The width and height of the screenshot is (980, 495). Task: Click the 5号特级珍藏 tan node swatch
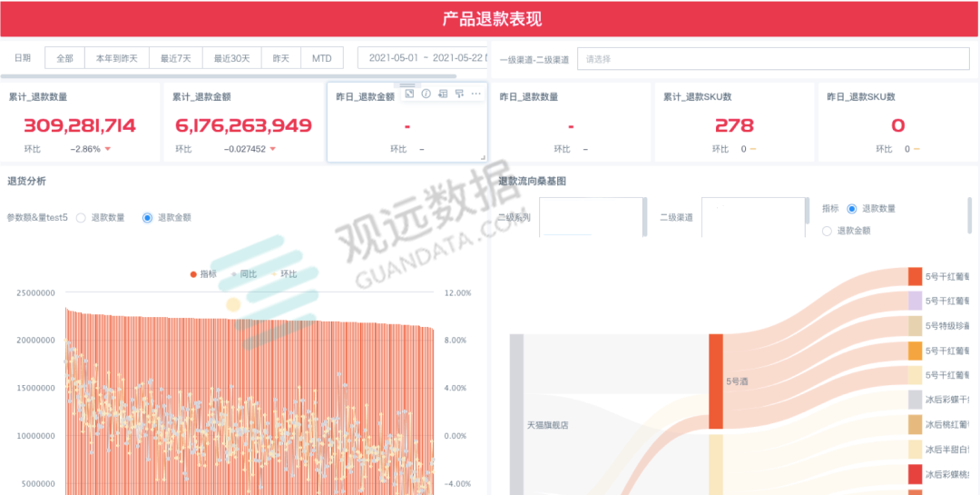(x=915, y=326)
